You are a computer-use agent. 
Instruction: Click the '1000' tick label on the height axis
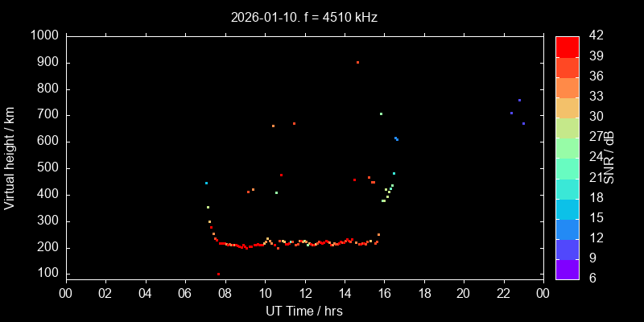point(43,36)
